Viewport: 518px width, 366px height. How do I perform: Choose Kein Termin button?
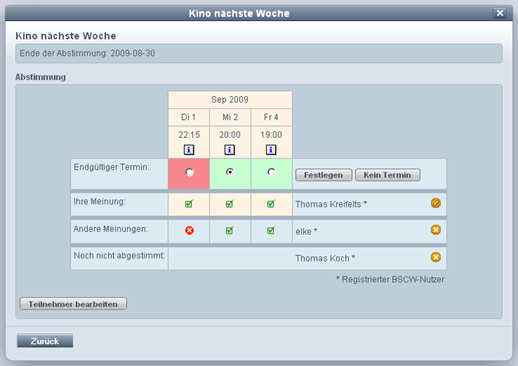(388, 175)
